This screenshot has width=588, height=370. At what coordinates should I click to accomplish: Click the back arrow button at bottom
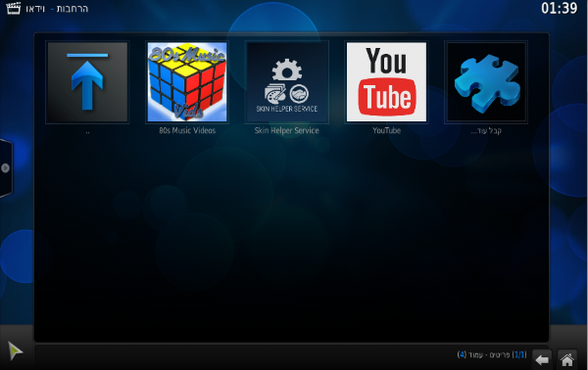click(x=542, y=360)
